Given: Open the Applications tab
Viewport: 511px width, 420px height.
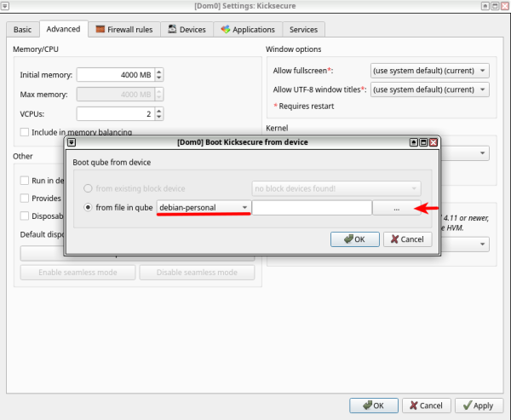Looking at the screenshot, I should pos(248,29).
